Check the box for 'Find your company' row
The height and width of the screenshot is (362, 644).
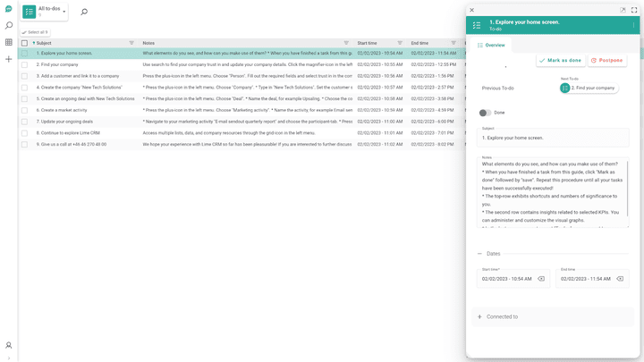coord(24,64)
